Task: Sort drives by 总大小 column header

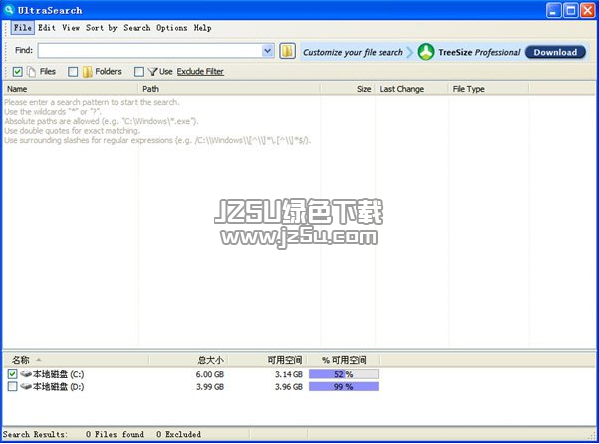Action: 189,360
